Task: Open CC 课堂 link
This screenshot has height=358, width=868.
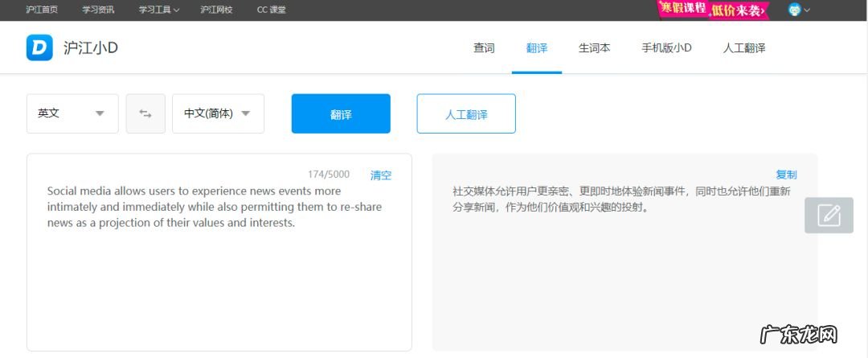Action: click(x=272, y=10)
